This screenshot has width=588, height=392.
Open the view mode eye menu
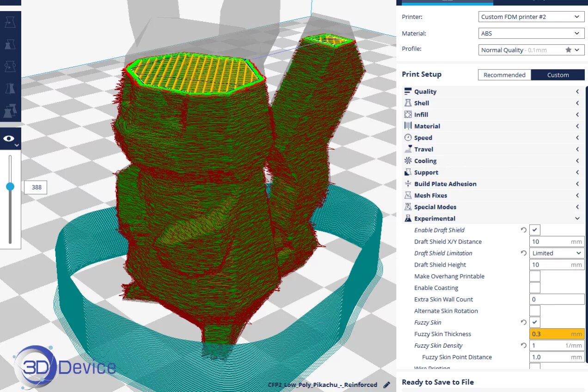click(10, 139)
